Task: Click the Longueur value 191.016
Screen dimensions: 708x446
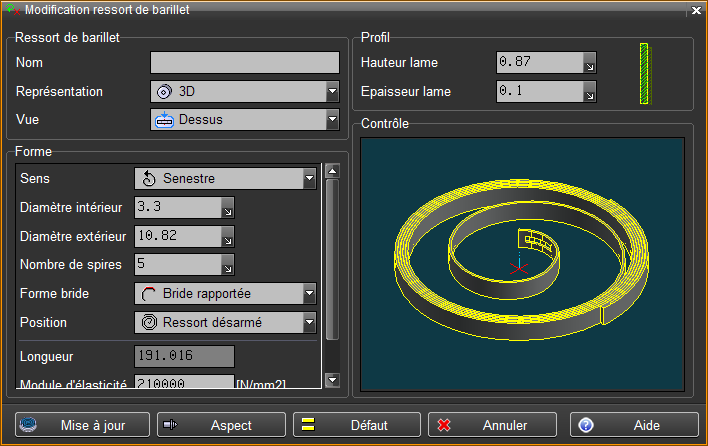Action: click(184, 356)
